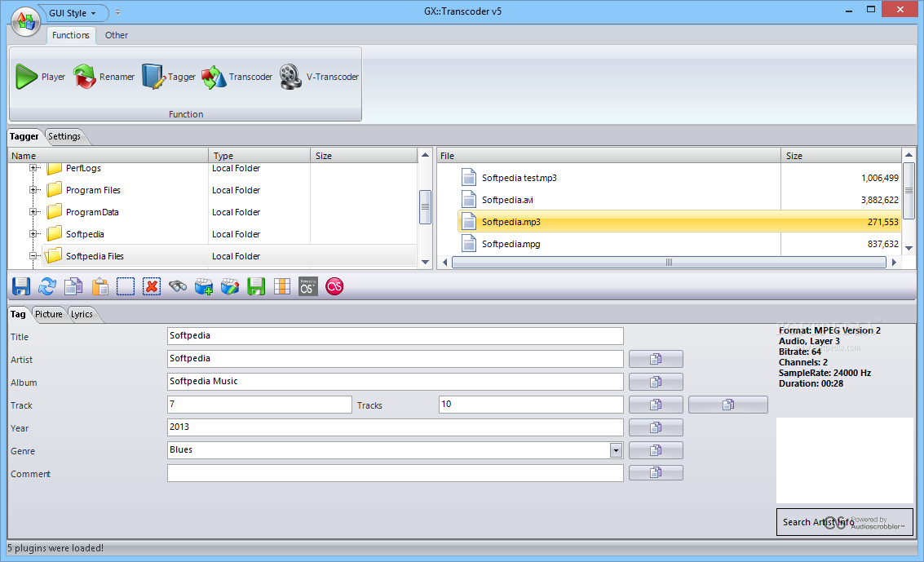Sort folder list by Name column
This screenshot has height=562, width=924.
pos(108,156)
